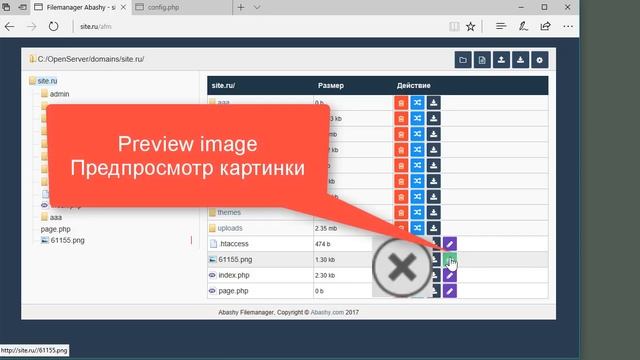Open the uploads folder in file list
The image size is (640, 360).
pyautogui.click(x=230, y=228)
